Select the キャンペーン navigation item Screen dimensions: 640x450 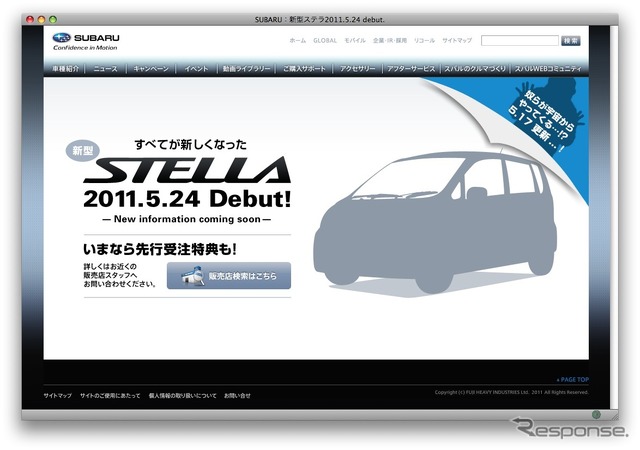point(151,69)
